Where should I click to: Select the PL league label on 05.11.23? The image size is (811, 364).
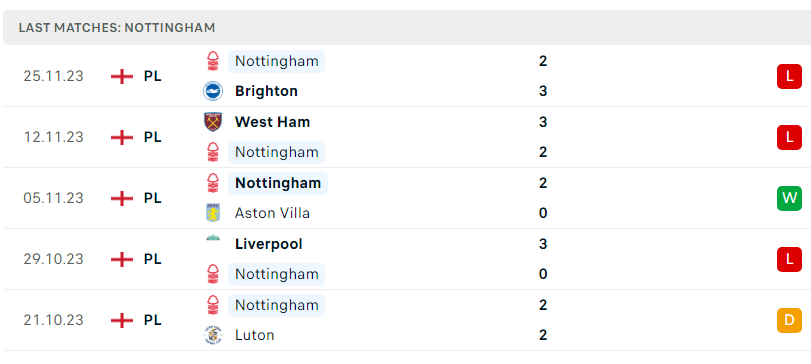coord(153,198)
